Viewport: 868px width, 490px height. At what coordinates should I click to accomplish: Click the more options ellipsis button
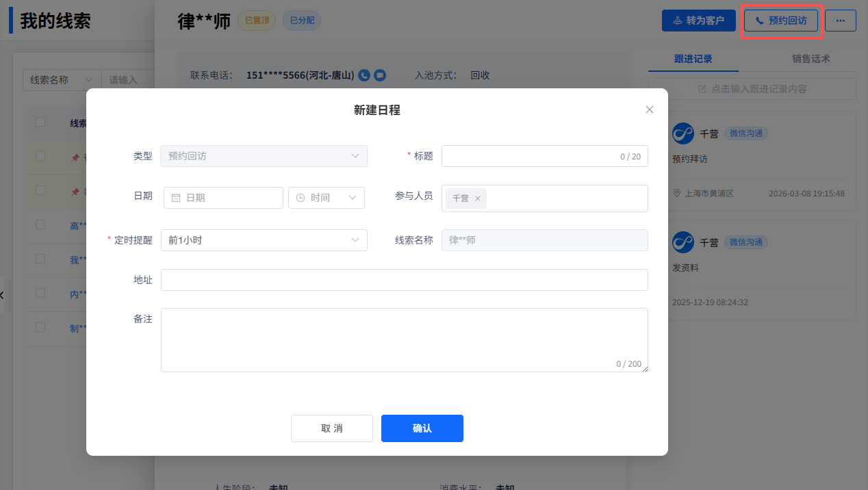[840, 21]
